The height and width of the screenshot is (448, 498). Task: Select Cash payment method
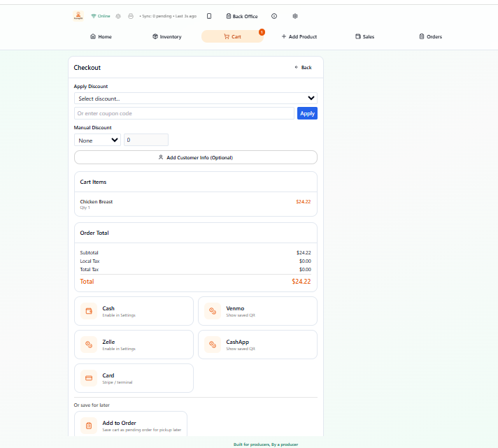click(134, 311)
